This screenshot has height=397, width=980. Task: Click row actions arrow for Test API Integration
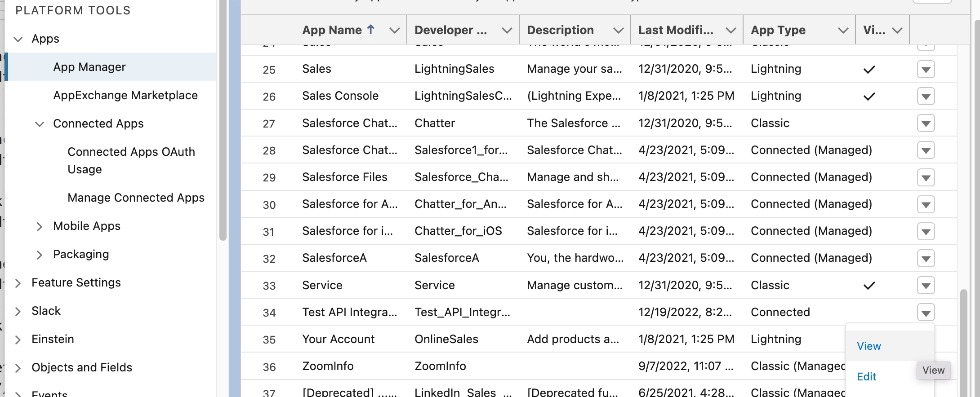coord(926,313)
